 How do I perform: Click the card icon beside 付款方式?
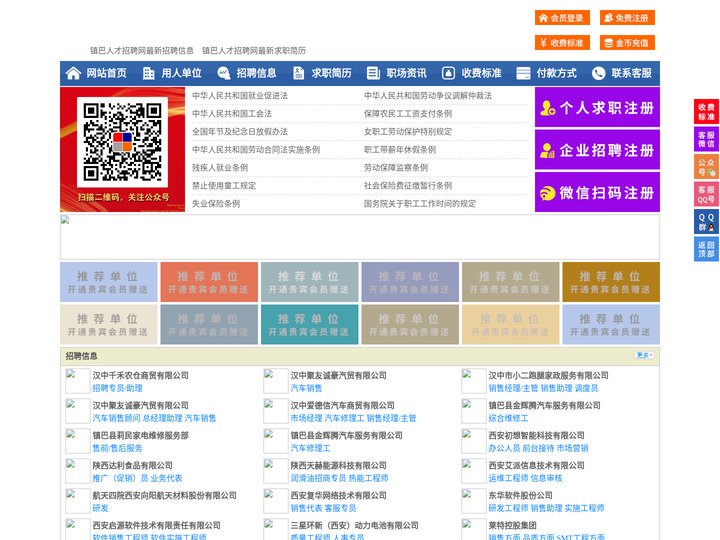pyautogui.click(x=523, y=73)
